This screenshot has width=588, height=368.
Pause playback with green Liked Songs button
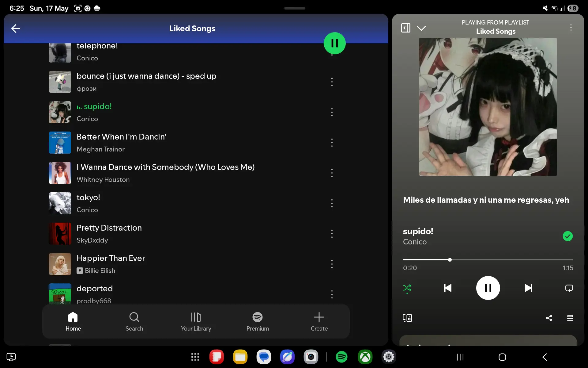(x=334, y=43)
